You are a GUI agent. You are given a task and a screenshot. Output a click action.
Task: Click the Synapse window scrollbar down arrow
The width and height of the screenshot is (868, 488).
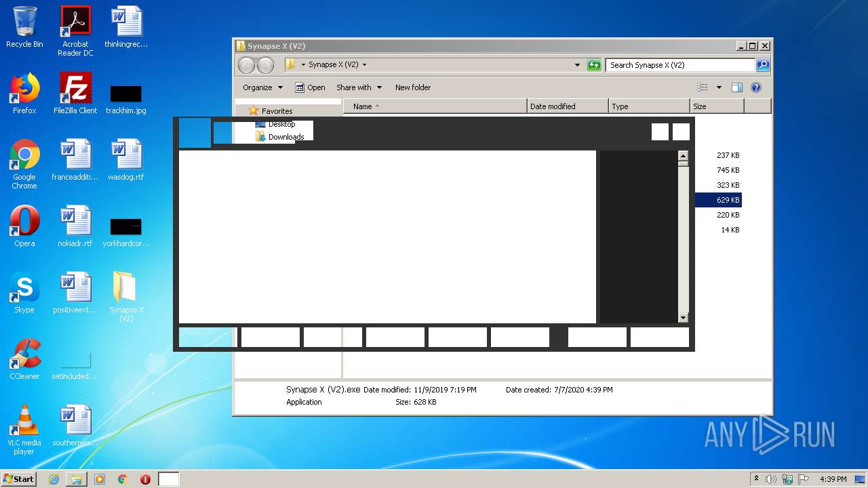(683, 318)
